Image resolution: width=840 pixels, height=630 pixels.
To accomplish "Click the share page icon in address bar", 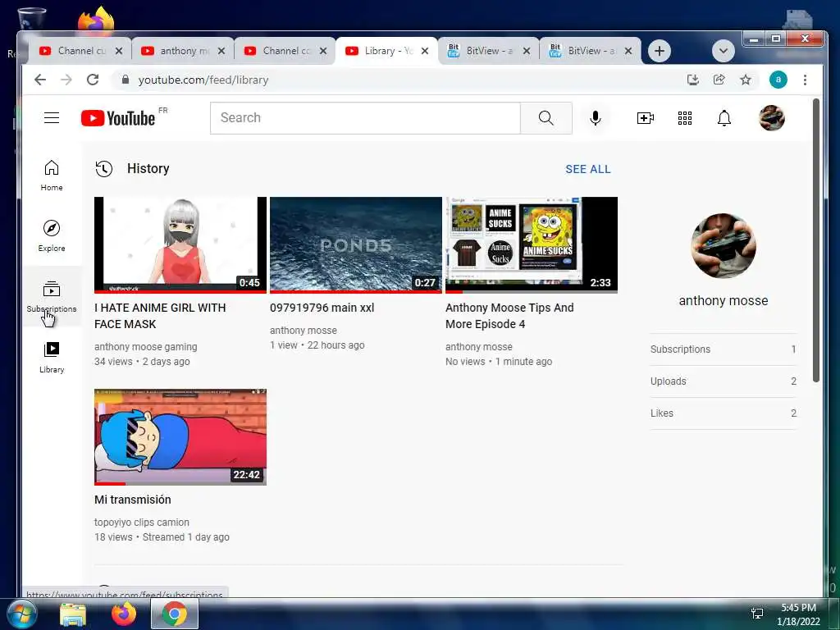I will (719, 80).
